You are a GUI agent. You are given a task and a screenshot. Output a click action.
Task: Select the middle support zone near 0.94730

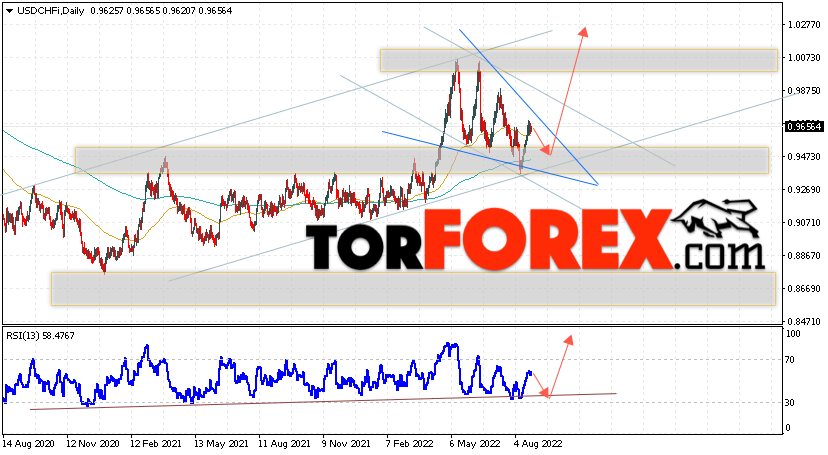click(422, 160)
